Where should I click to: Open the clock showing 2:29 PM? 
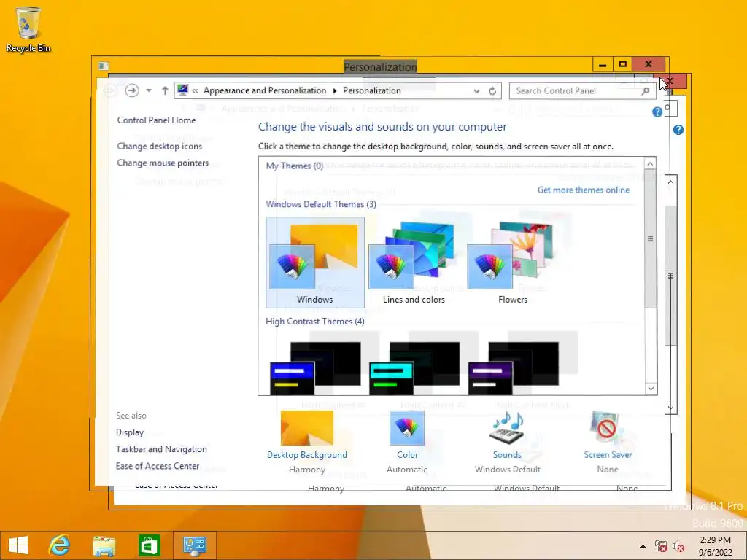point(715,546)
